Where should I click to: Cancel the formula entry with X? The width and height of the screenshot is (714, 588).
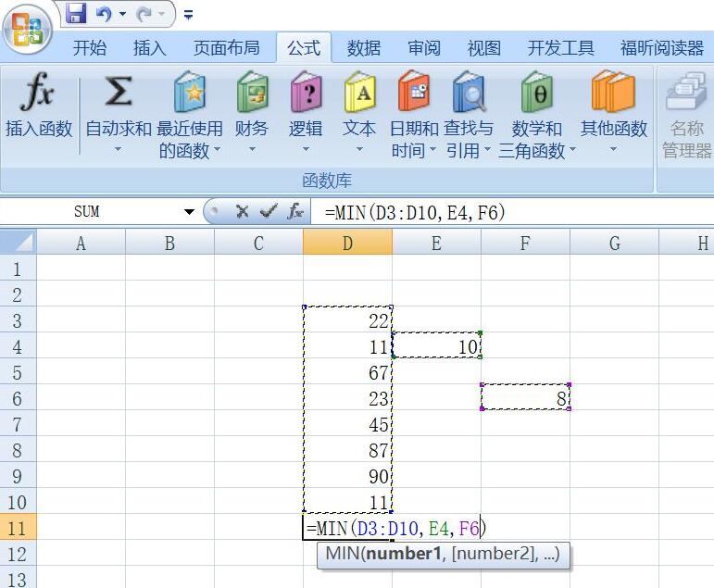pyautogui.click(x=243, y=211)
